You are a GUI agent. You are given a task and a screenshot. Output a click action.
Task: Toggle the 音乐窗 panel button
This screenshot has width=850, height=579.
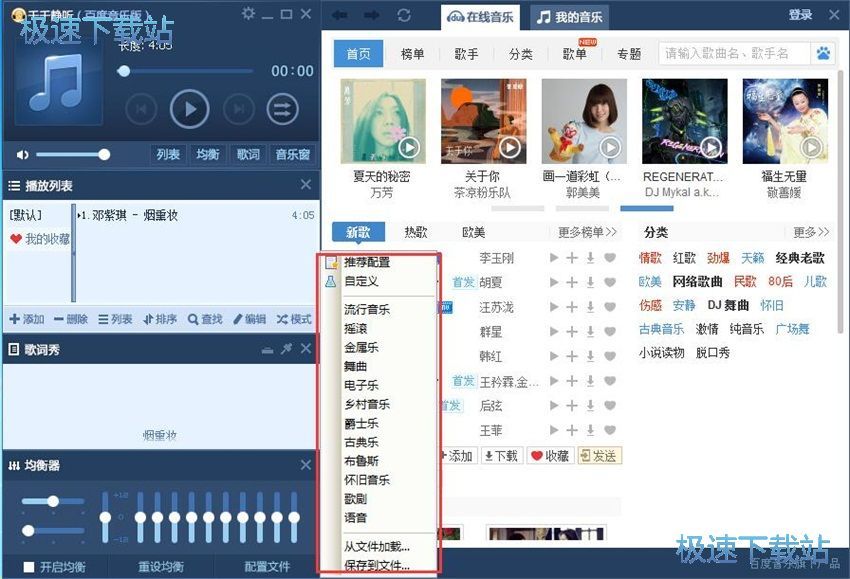[x=293, y=155]
